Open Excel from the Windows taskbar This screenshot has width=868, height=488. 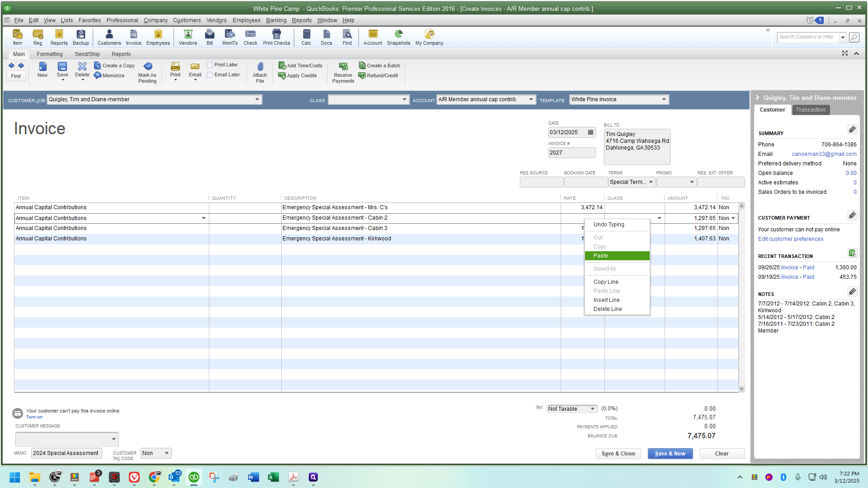click(273, 477)
